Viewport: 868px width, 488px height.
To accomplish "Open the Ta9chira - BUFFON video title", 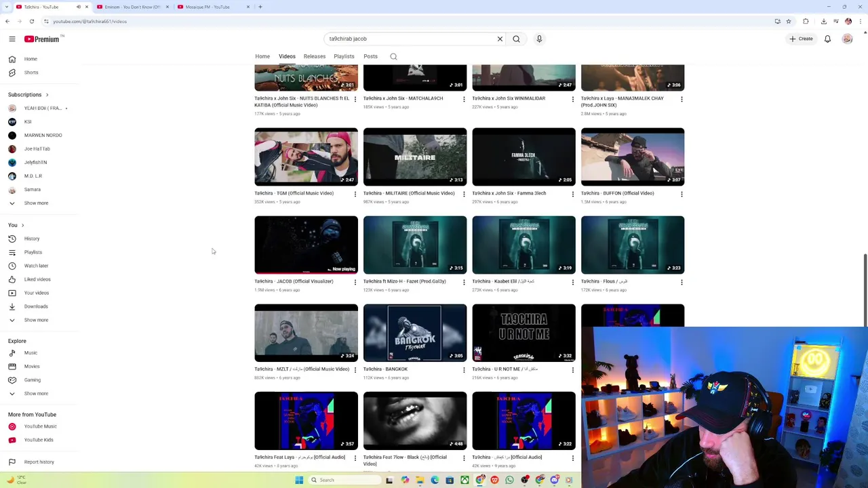I will point(618,193).
